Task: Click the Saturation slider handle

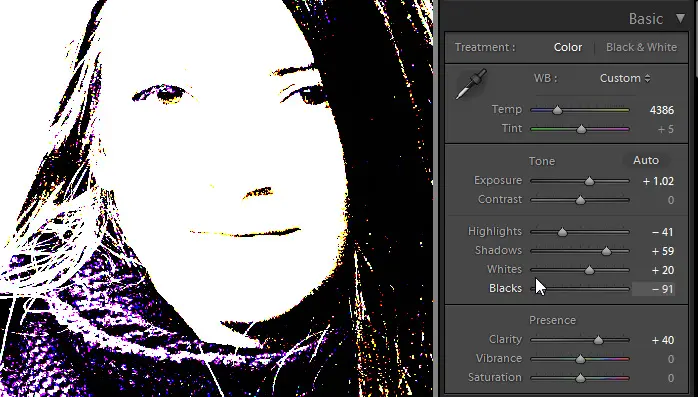Action: 580,378
